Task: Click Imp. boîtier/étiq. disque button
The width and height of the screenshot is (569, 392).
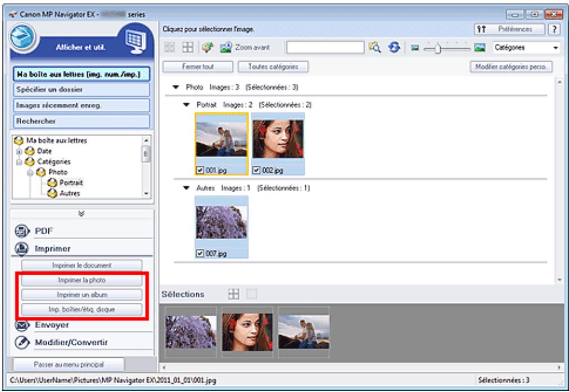Action: pos(82,309)
